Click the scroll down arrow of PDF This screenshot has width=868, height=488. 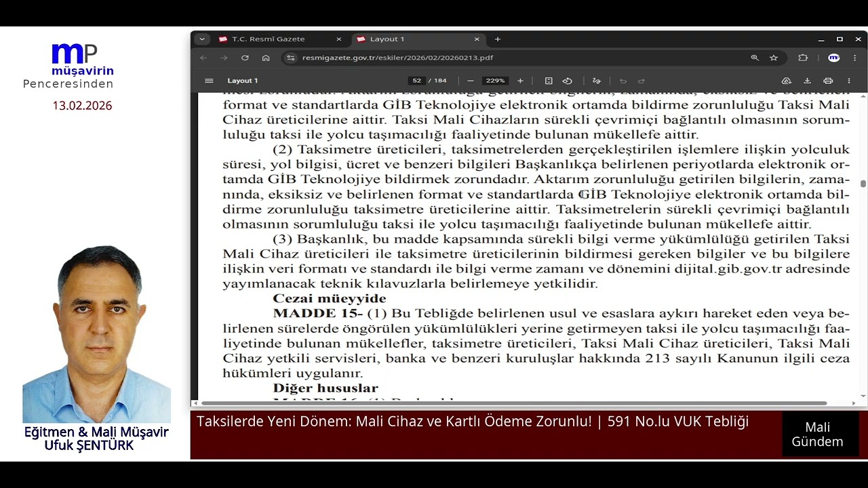863,396
